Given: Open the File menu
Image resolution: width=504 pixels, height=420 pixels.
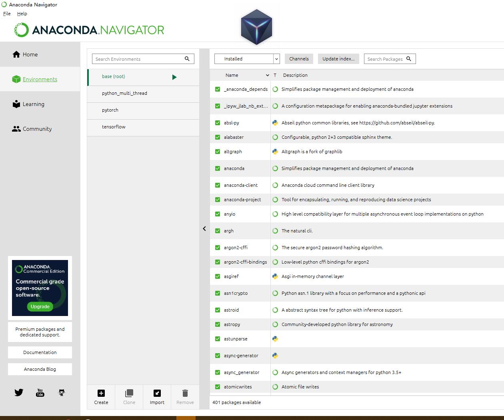Looking at the screenshot, I should (x=6, y=13).
